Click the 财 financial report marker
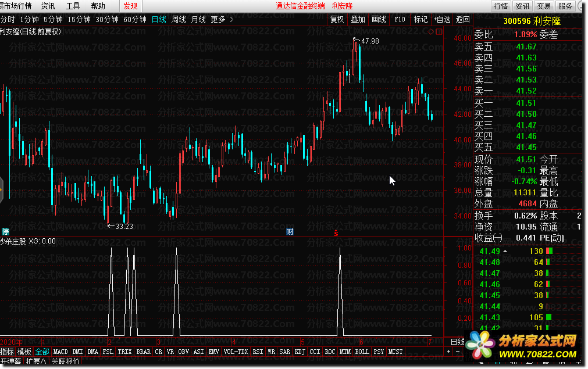This screenshot has height=369, width=588. coord(290,231)
